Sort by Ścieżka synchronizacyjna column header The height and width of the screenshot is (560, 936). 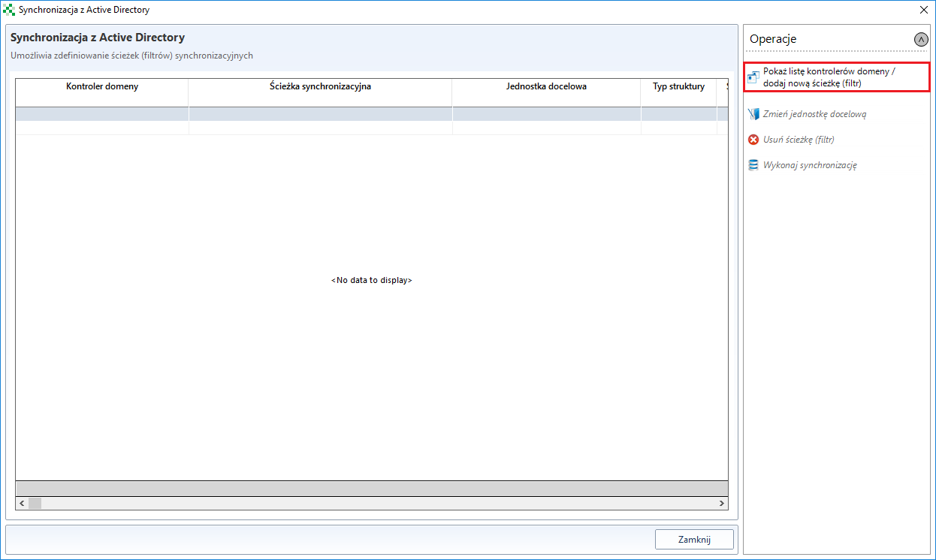tap(320, 86)
